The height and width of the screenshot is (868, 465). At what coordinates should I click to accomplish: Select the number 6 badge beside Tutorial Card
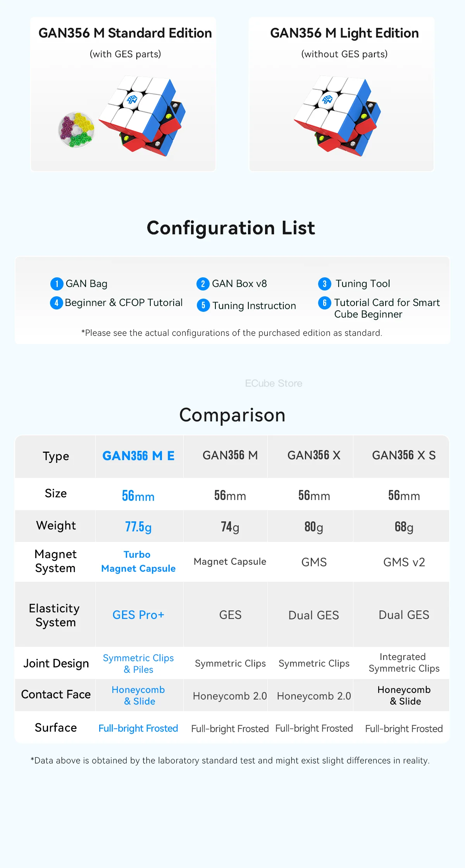point(325,303)
